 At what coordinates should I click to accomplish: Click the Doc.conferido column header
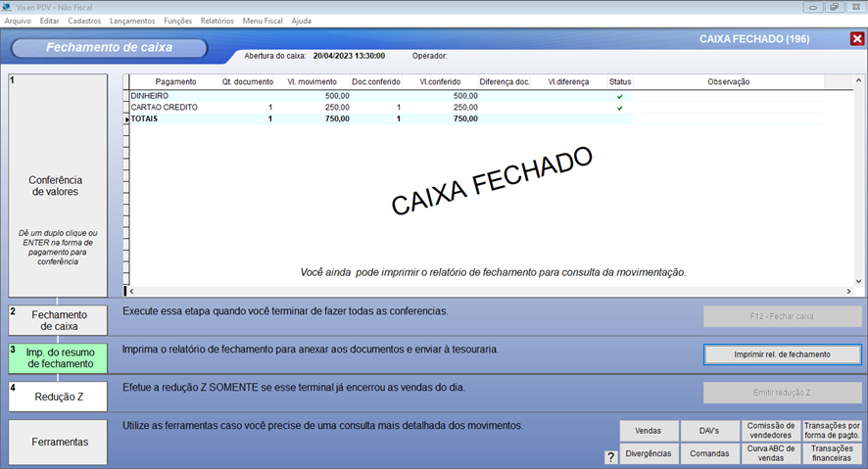coord(376,82)
